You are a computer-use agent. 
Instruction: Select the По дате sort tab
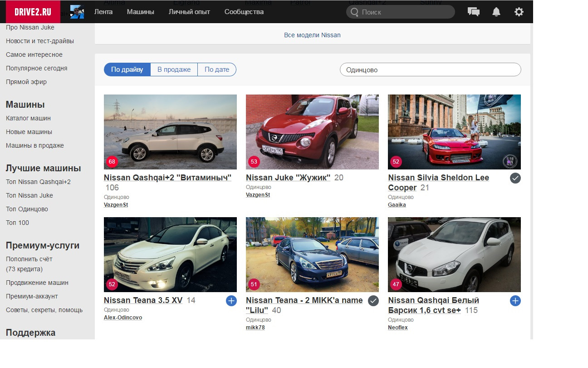217,70
